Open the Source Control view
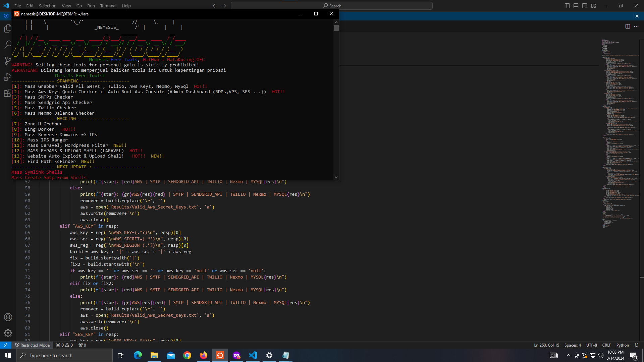 [8, 61]
